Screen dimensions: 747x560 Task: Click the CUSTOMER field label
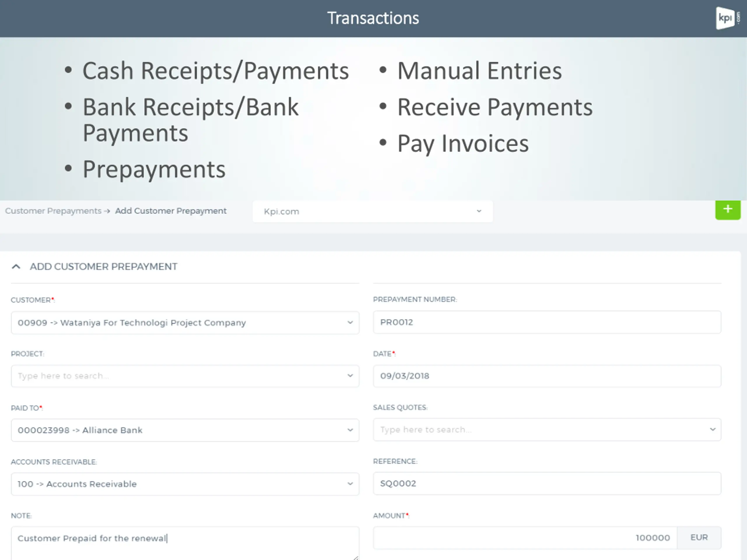click(33, 300)
